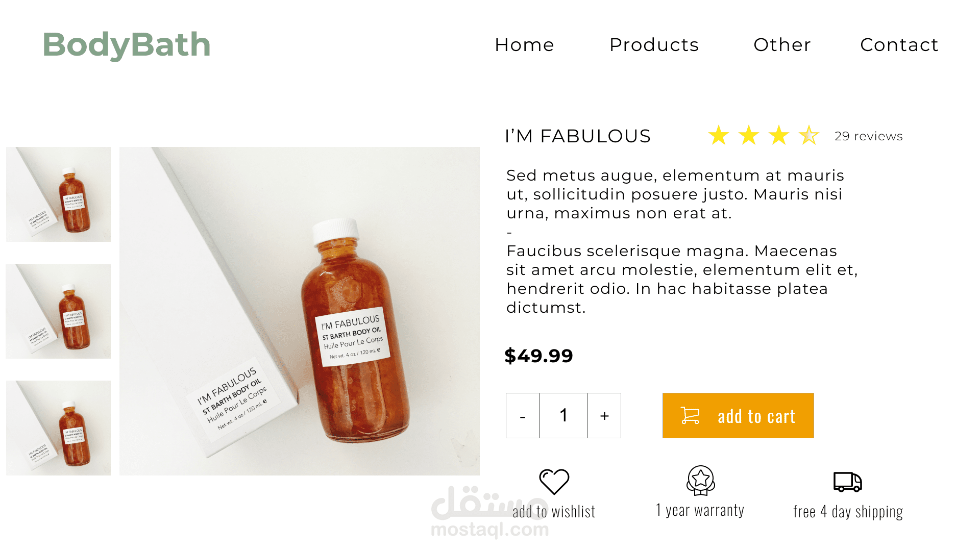Viewport: 980px width, 551px height.
Task: Click the wishlist heart icon
Action: pos(554,481)
